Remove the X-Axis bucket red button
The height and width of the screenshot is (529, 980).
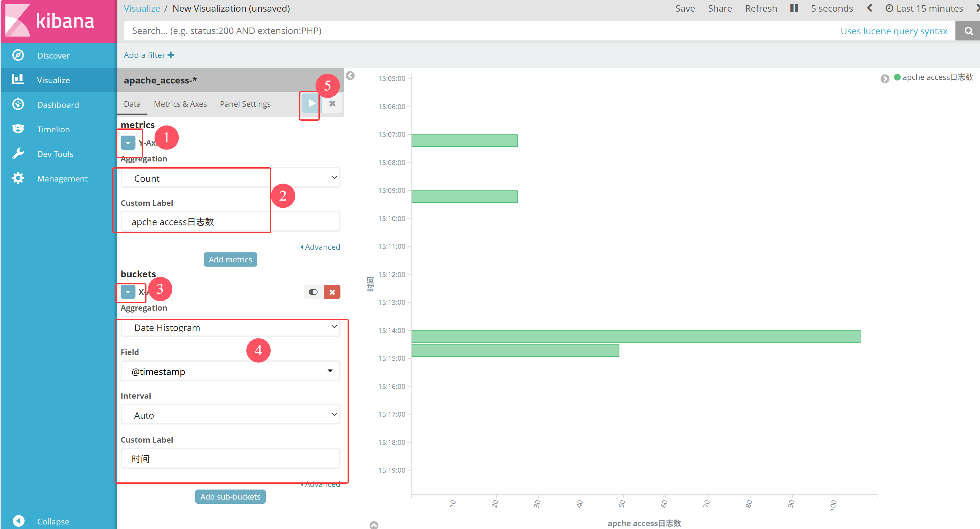pyautogui.click(x=332, y=292)
